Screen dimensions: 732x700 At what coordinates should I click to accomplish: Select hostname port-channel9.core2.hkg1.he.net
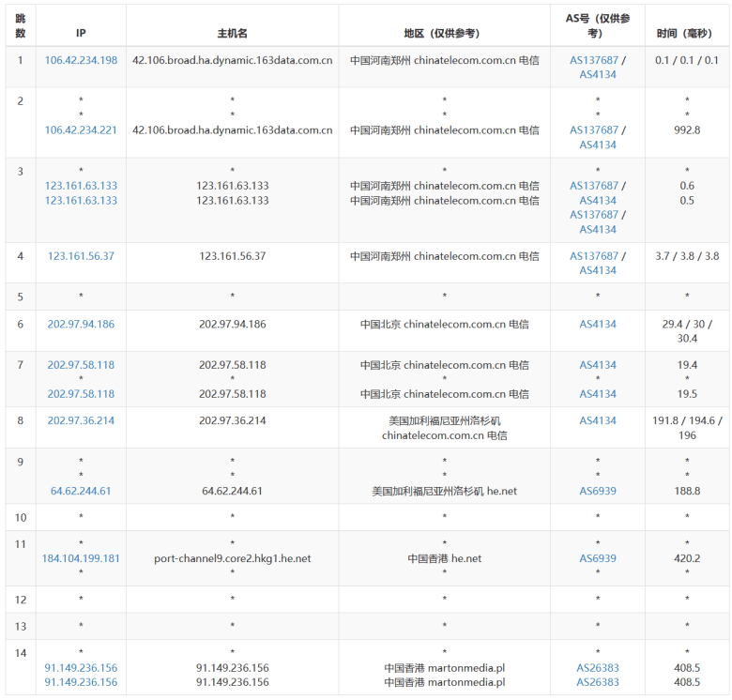click(x=232, y=558)
